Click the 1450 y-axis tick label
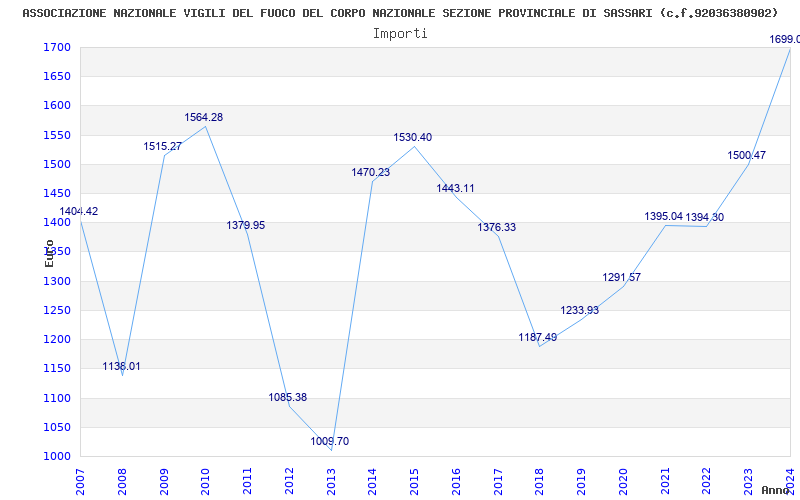Image resolution: width=800 pixels, height=500 pixels. coord(58,193)
